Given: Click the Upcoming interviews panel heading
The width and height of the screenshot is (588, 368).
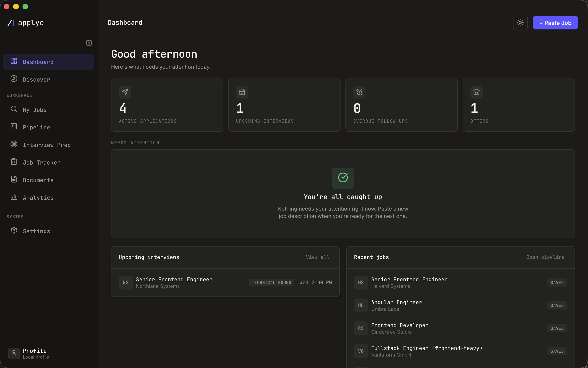Looking at the screenshot, I should pyautogui.click(x=149, y=257).
